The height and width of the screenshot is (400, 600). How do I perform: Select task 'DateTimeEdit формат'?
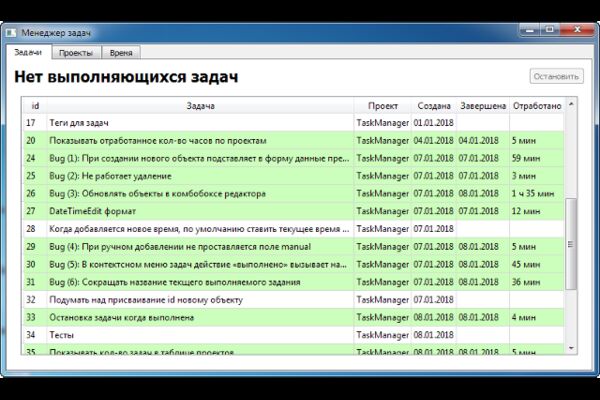pyautogui.click(x=293, y=211)
